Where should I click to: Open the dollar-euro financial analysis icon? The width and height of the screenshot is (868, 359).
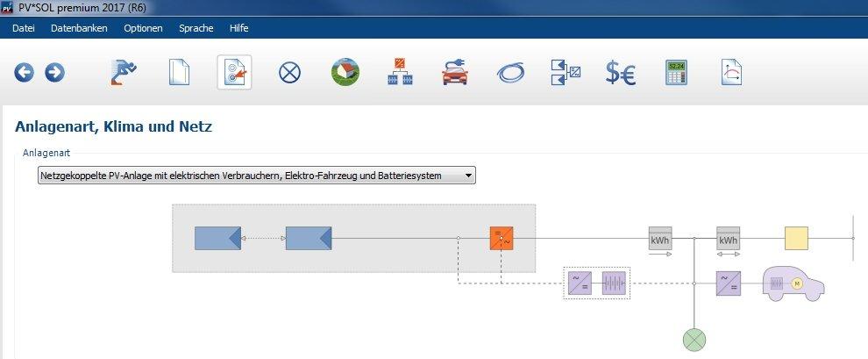pos(621,73)
